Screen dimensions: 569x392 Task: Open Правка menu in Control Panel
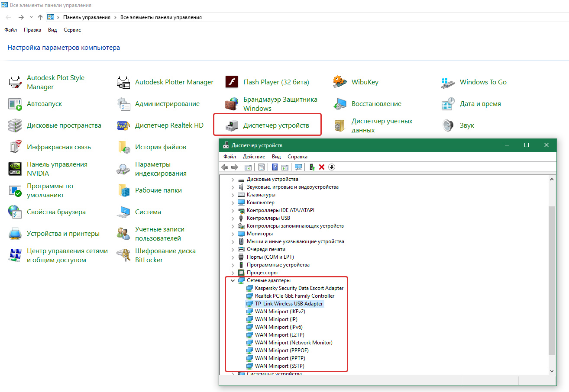32,30
